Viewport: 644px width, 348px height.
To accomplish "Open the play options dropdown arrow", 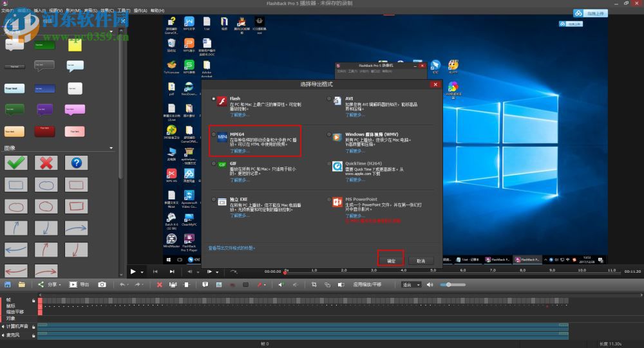I will coord(142,271).
